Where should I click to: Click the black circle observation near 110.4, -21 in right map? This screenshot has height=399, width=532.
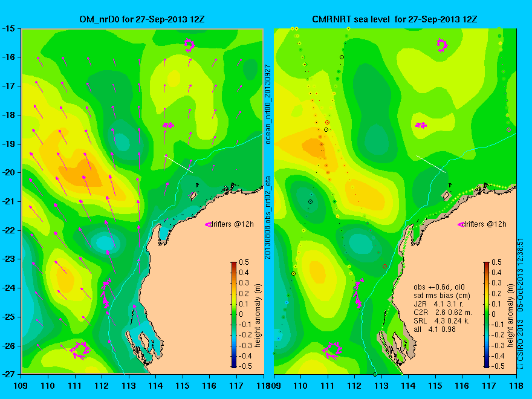(x=311, y=201)
